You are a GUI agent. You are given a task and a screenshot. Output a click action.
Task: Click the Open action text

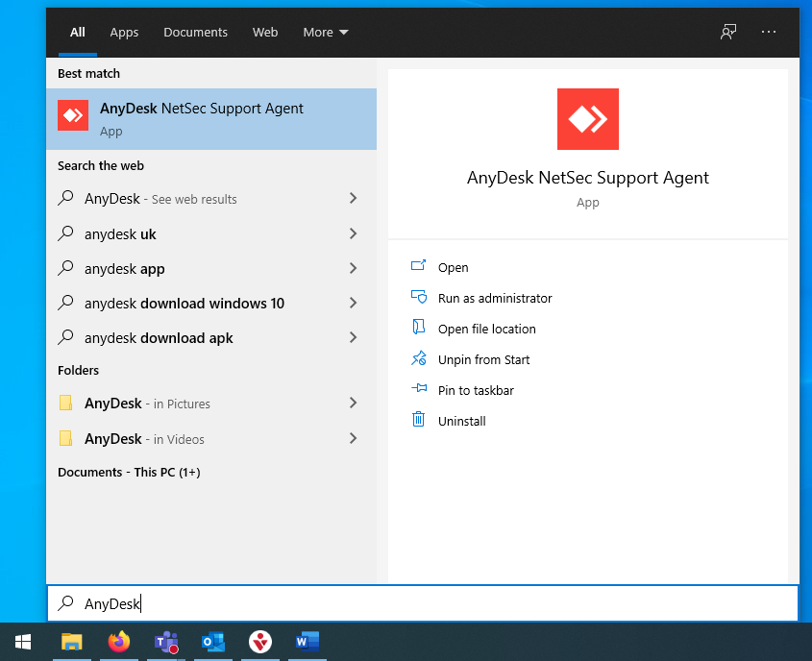tap(454, 268)
